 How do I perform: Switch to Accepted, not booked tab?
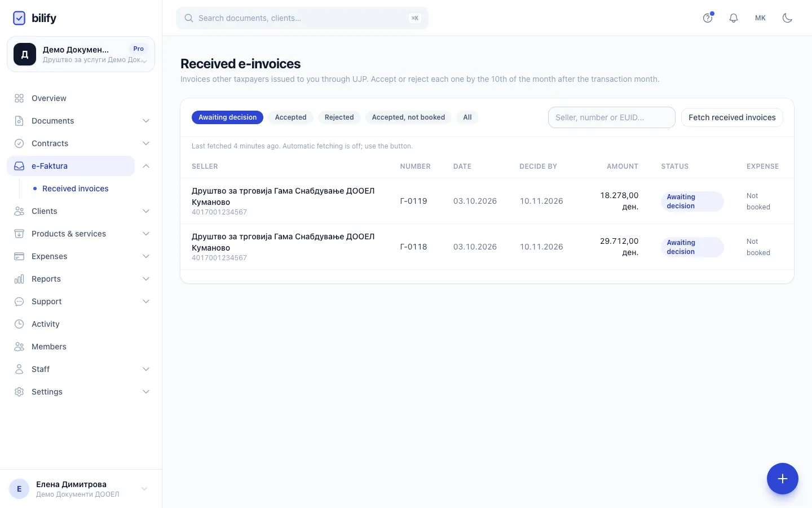(x=408, y=117)
